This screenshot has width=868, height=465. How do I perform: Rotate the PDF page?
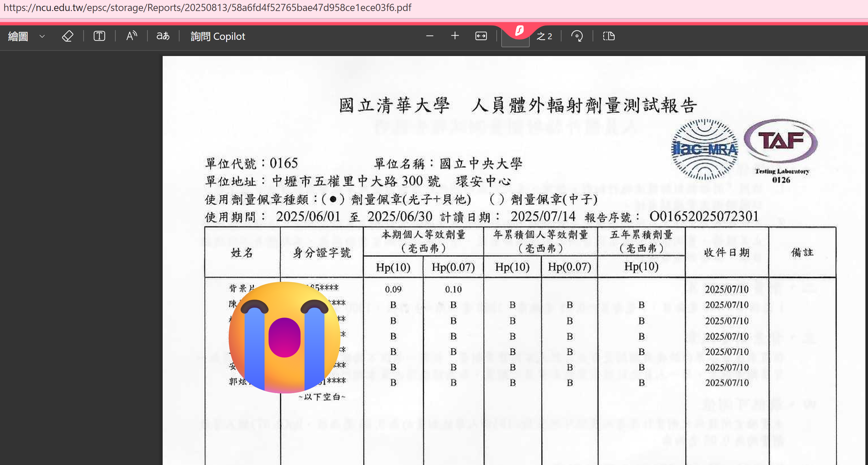pyautogui.click(x=577, y=36)
